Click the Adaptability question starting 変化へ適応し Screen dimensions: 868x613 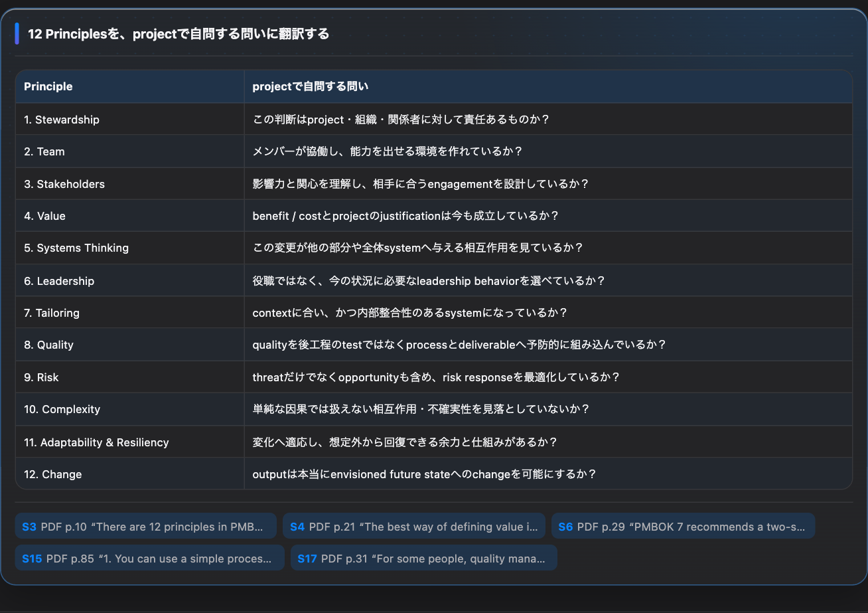coord(548,442)
